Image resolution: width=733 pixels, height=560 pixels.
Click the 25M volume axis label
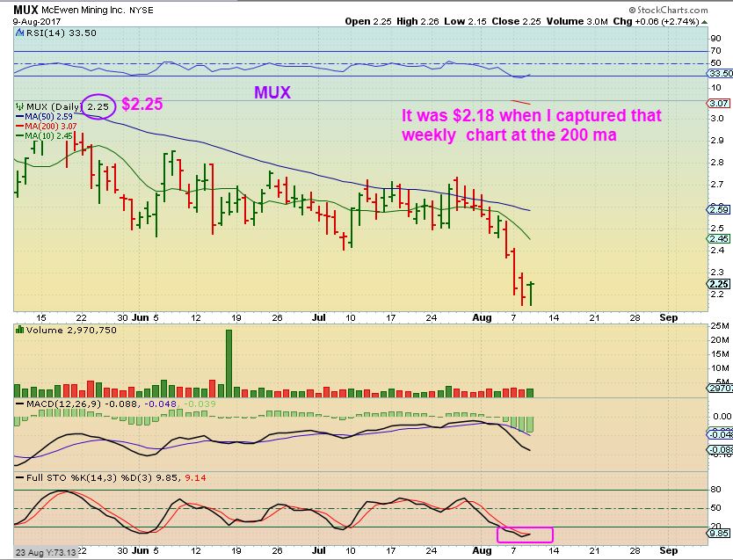point(719,326)
